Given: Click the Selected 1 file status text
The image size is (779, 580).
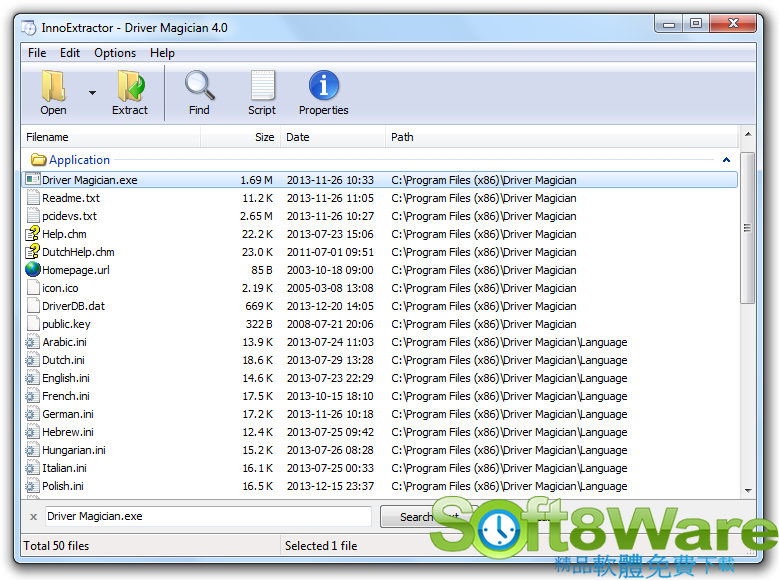Looking at the screenshot, I should 321,546.
